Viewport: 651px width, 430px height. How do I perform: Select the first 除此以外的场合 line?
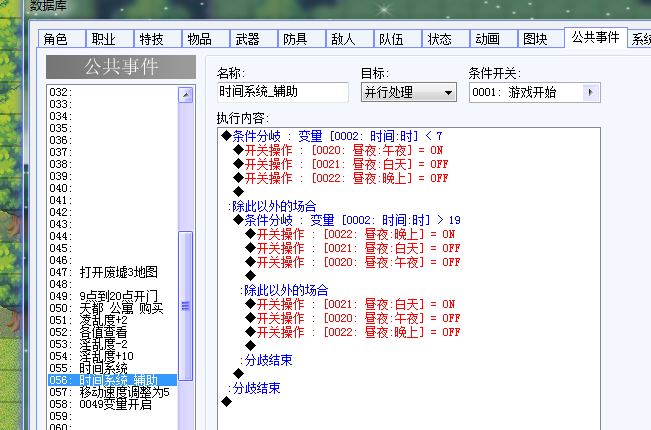[x=272, y=206]
